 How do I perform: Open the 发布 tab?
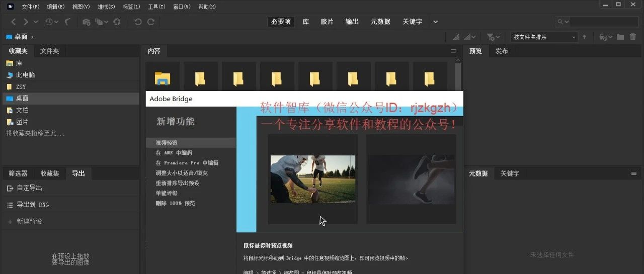[502, 51]
